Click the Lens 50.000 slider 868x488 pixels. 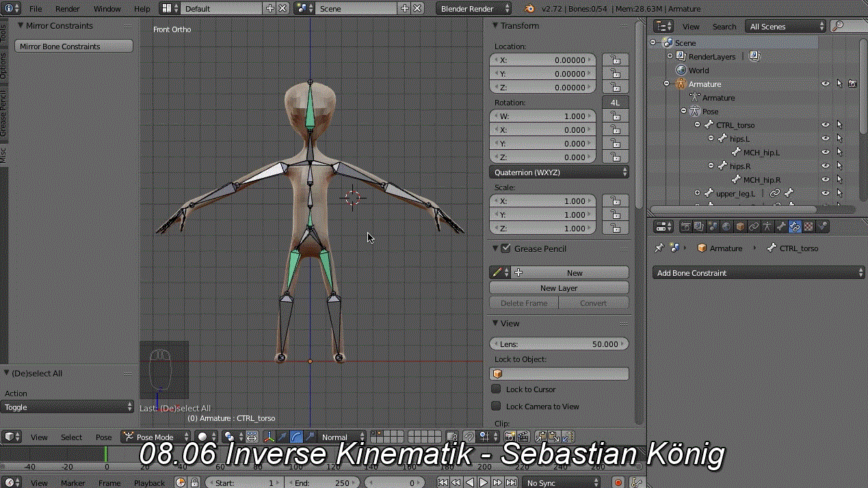(x=559, y=344)
